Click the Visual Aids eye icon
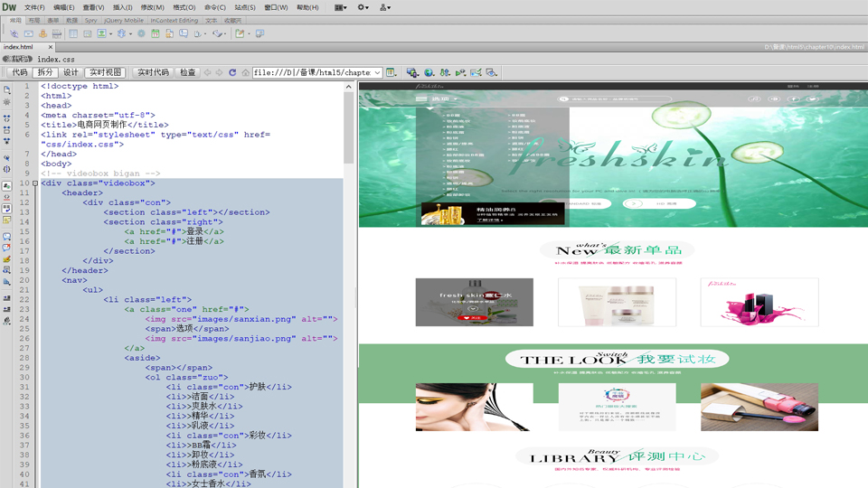This screenshot has height=488, width=868. pos(492,72)
